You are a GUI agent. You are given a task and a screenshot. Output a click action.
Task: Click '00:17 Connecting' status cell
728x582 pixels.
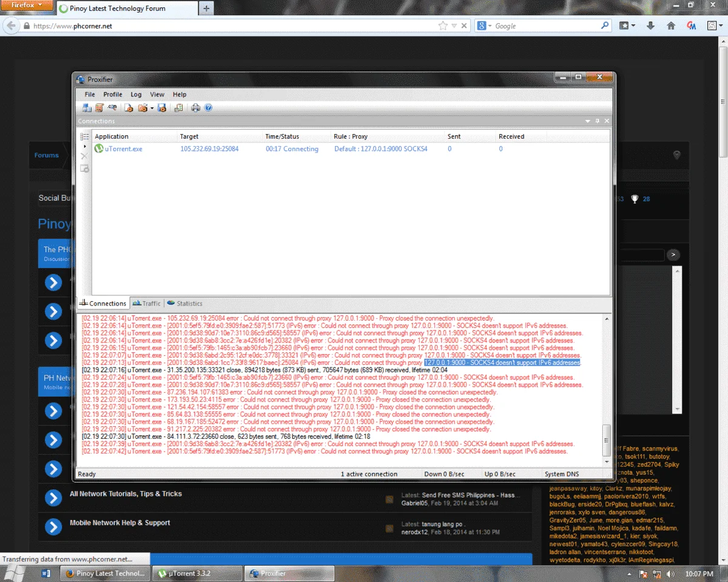pyautogui.click(x=292, y=149)
